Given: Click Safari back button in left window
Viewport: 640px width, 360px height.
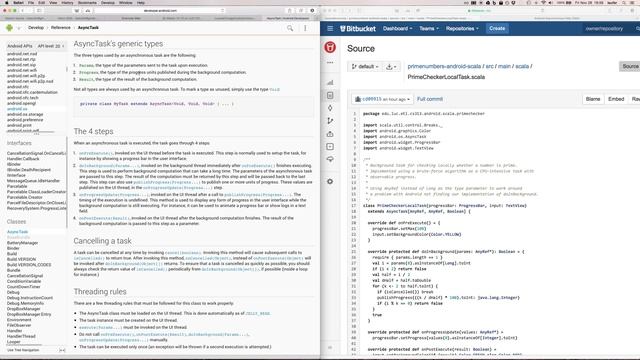Looking at the screenshot, I should pos(23,10).
